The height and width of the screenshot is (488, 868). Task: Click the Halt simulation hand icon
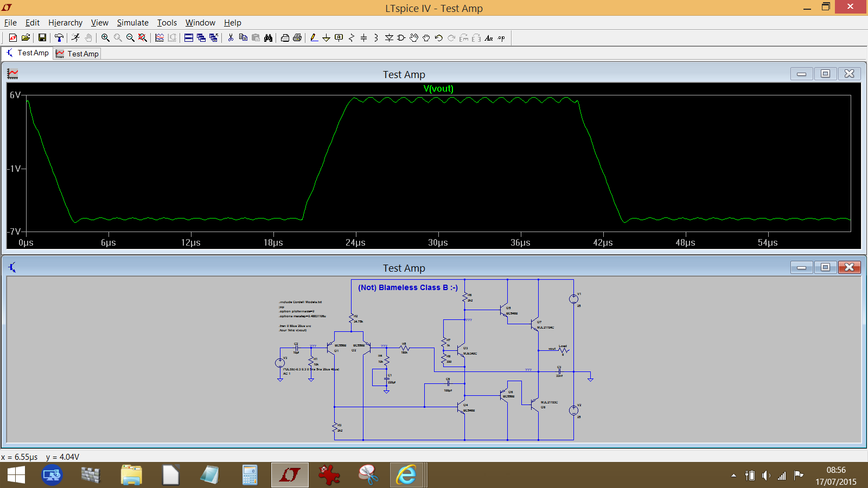(88, 37)
